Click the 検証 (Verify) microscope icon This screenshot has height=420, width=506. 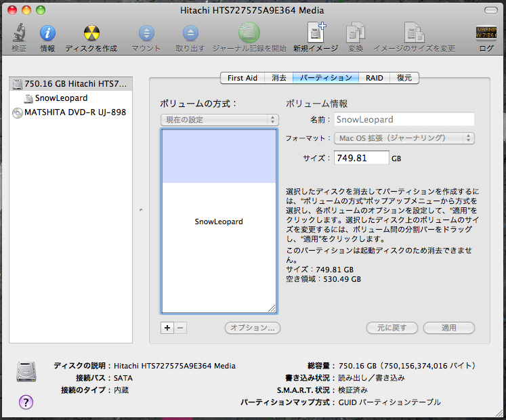pyautogui.click(x=19, y=33)
